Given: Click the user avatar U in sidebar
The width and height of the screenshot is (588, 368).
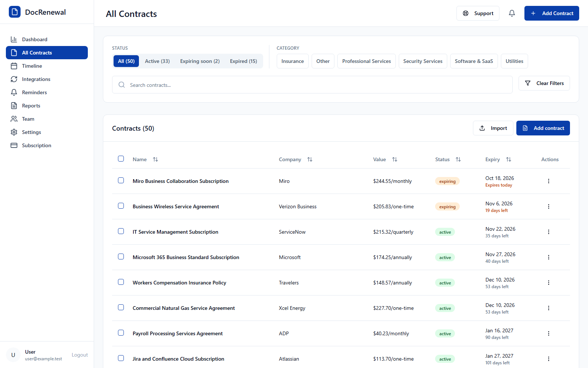Looking at the screenshot, I should [x=13, y=355].
